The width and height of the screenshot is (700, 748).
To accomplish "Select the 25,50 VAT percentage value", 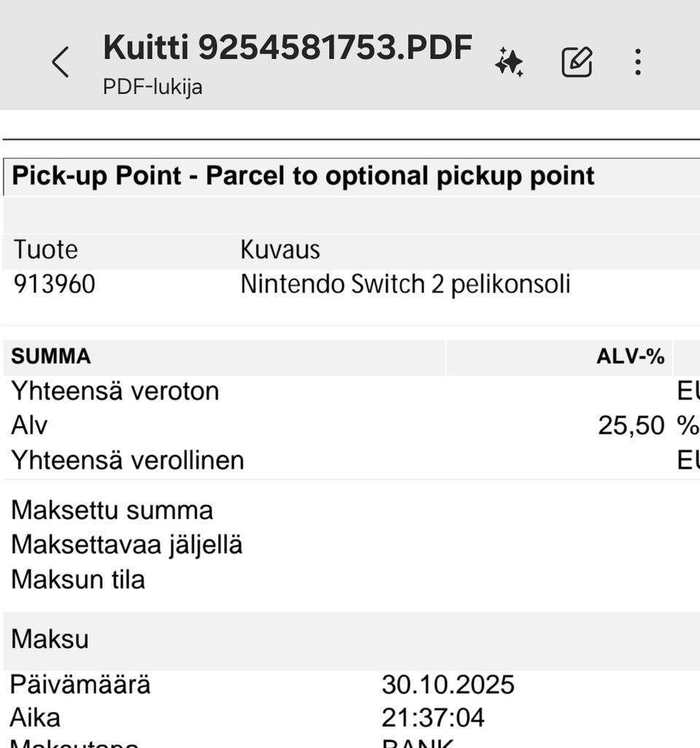I will 631,426.
